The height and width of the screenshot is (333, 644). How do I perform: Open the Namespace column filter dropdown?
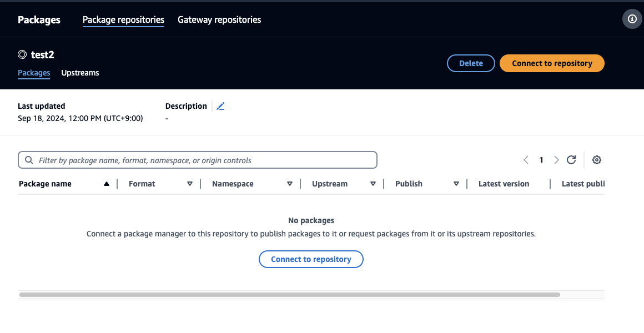(290, 184)
